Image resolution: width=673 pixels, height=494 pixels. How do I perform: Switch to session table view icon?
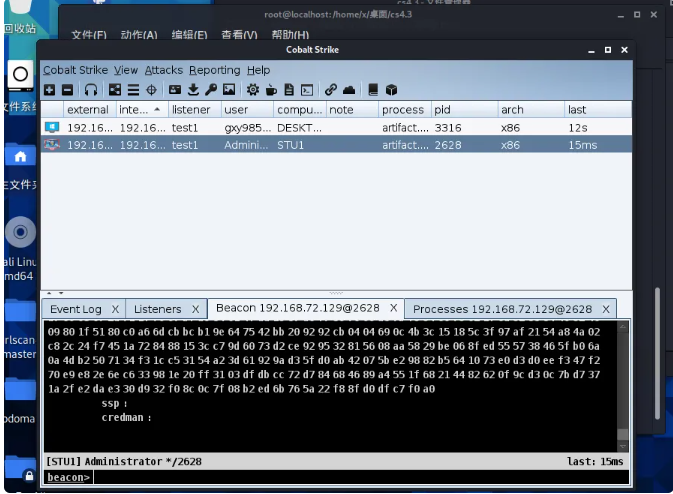[133, 90]
